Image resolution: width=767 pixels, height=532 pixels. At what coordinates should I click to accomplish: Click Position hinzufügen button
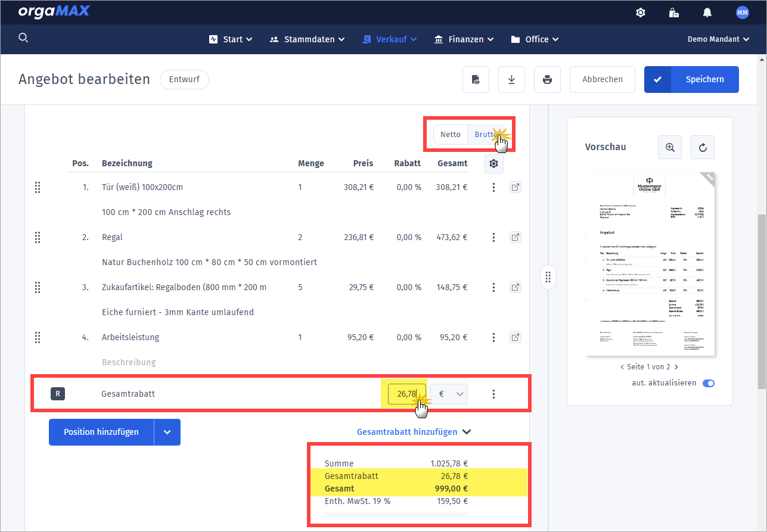[101, 432]
